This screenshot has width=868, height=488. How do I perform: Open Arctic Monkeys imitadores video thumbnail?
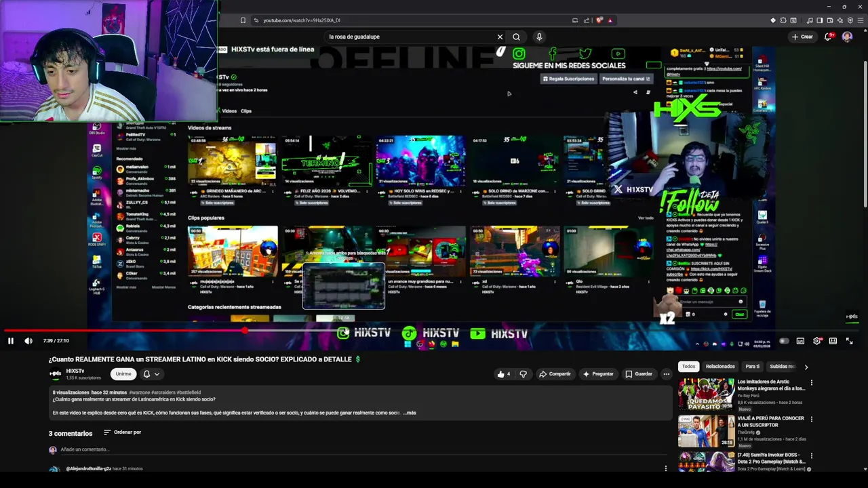[x=706, y=394]
